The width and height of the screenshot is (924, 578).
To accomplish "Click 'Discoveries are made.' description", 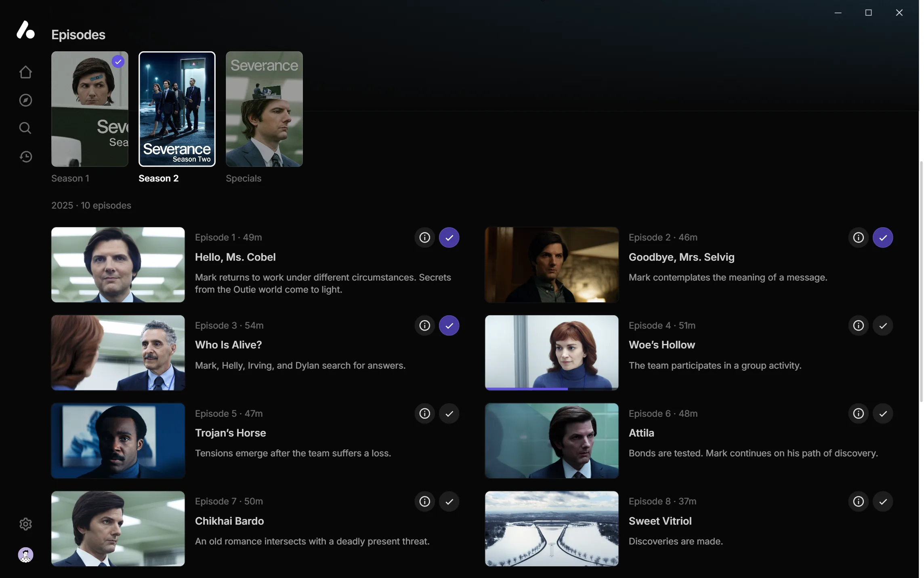I will [x=676, y=541].
